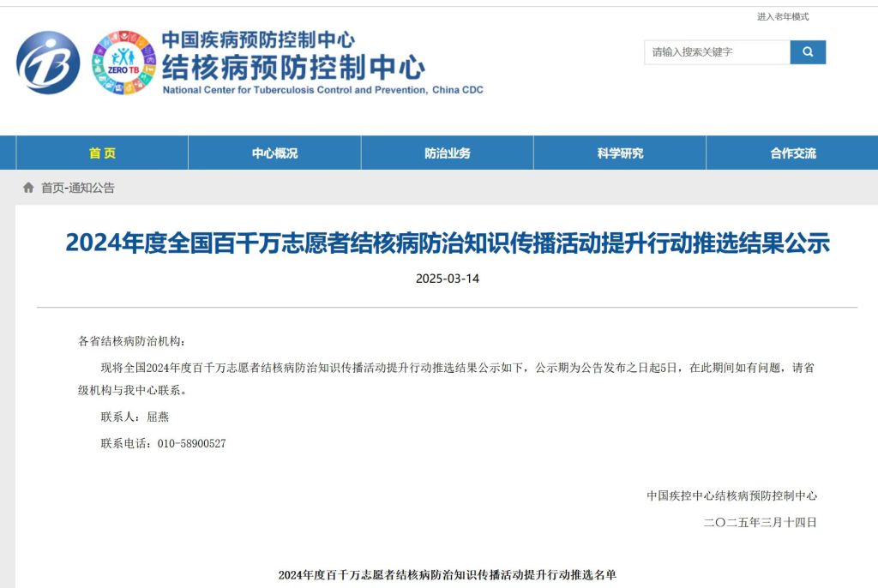Click the publish date 2025-03-14
The height and width of the screenshot is (588, 878).
pos(448,279)
